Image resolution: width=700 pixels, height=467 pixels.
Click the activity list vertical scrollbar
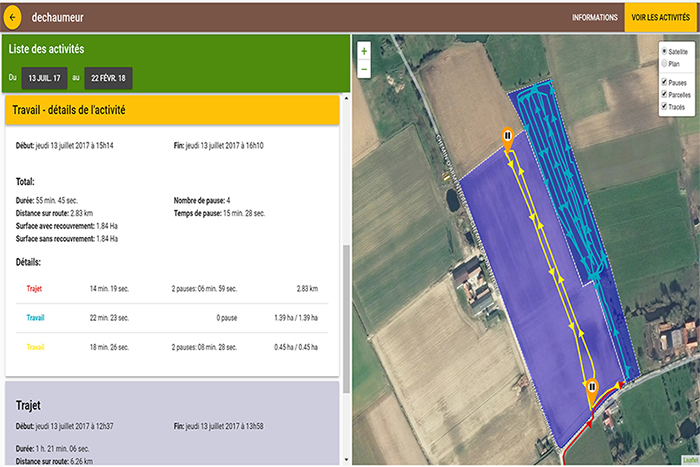(x=347, y=300)
